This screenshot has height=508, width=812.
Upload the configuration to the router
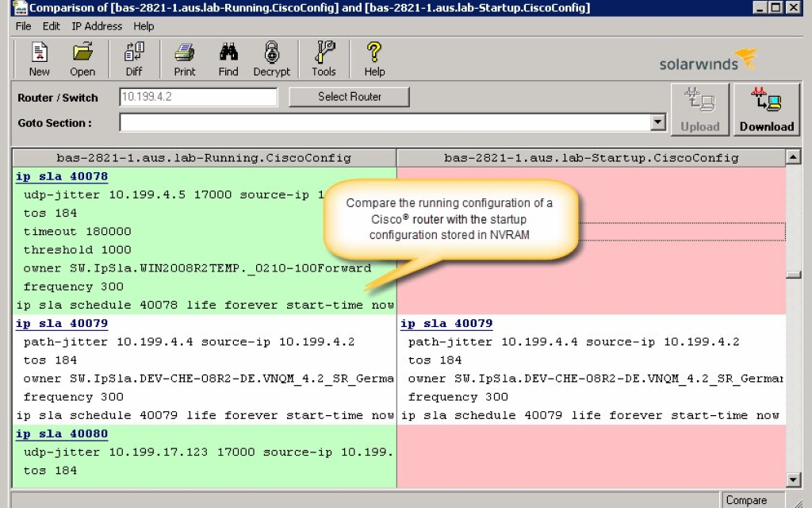click(700, 109)
